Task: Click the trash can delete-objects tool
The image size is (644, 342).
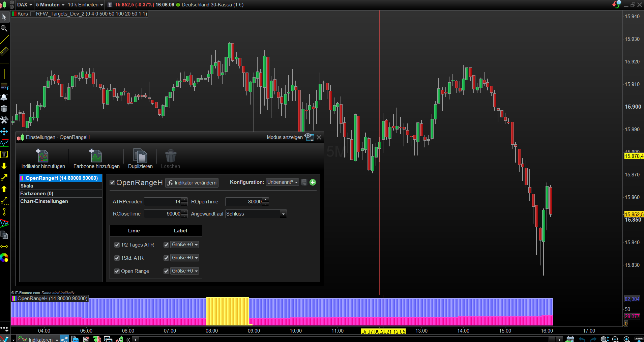Action: [4, 109]
